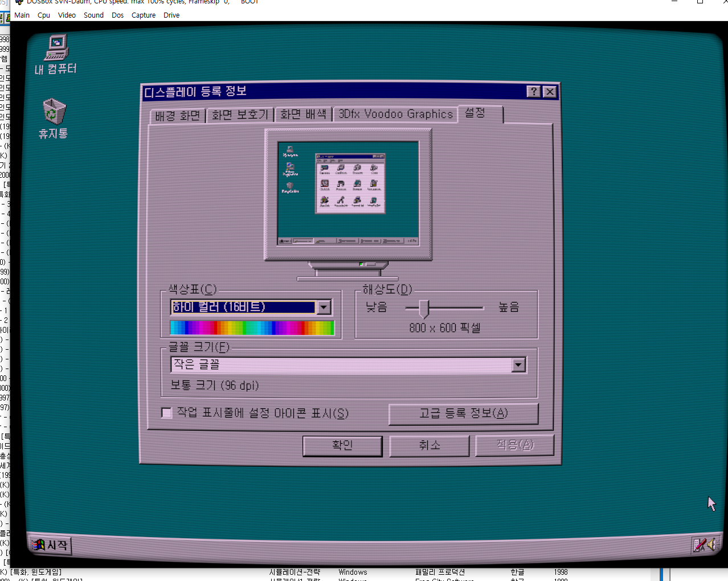This screenshot has height=581, width=728.
Task: Click the greyed 적용 apply button
Action: (515, 445)
